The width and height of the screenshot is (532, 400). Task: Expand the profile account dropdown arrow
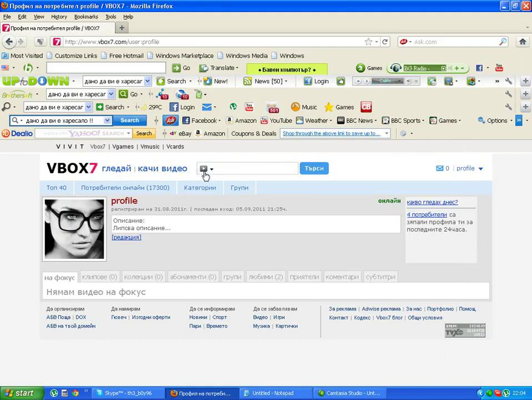(481, 169)
